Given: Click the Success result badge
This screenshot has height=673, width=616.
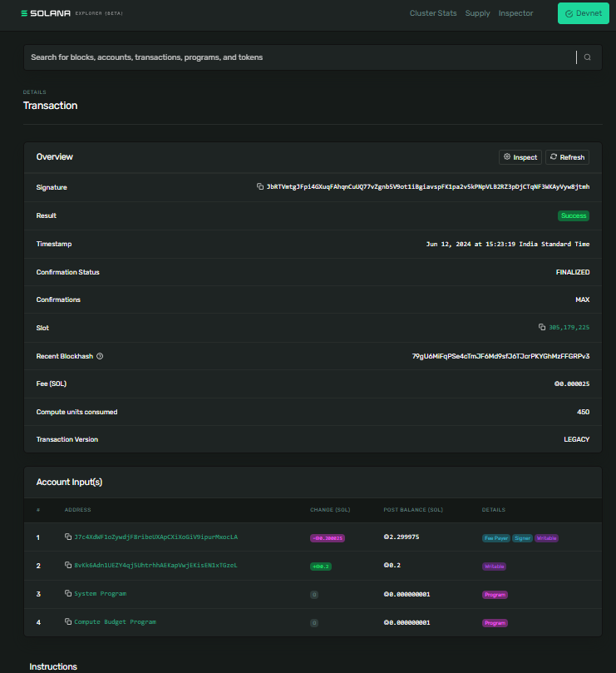Looking at the screenshot, I should pyautogui.click(x=574, y=216).
